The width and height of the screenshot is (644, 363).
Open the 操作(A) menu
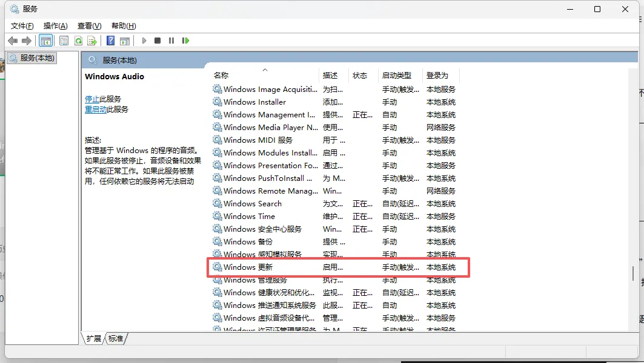(x=56, y=26)
